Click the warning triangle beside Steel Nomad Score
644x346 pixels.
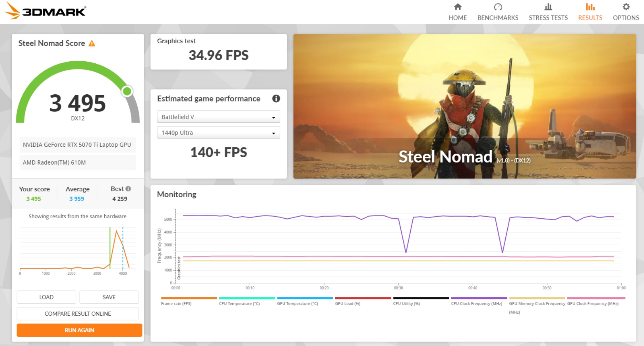click(x=92, y=43)
